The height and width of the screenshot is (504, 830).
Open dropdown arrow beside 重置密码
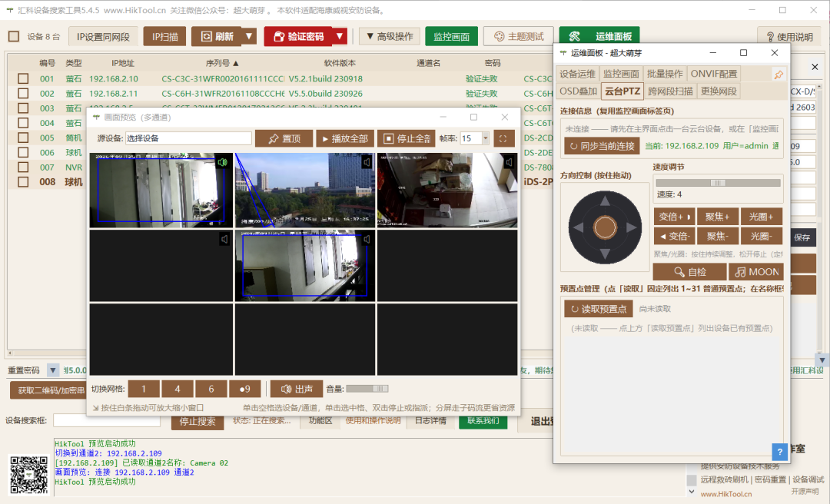click(x=53, y=370)
